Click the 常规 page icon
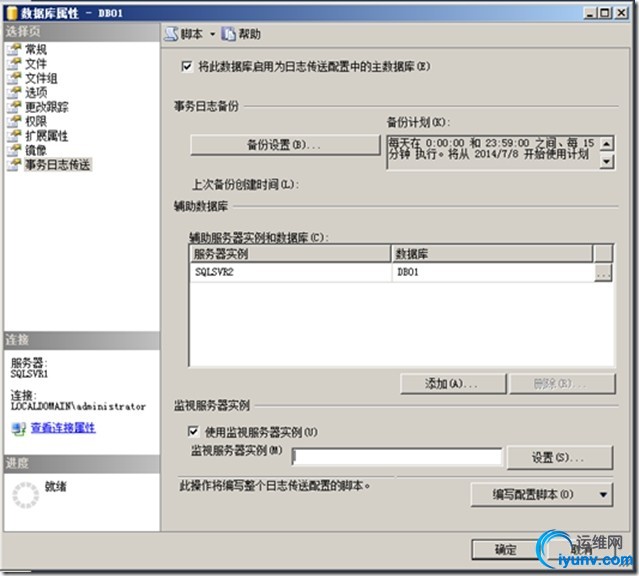 pos(14,49)
